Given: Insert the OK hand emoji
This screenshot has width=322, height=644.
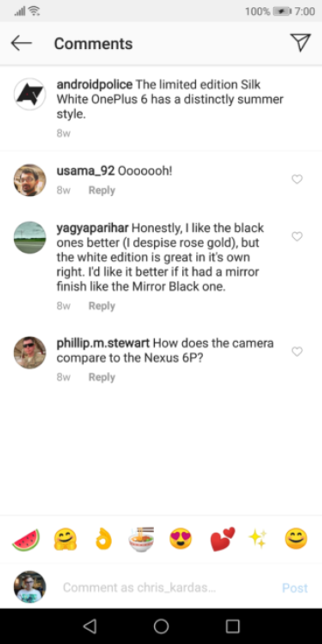Looking at the screenshot, I should click(x=104, y=540).
